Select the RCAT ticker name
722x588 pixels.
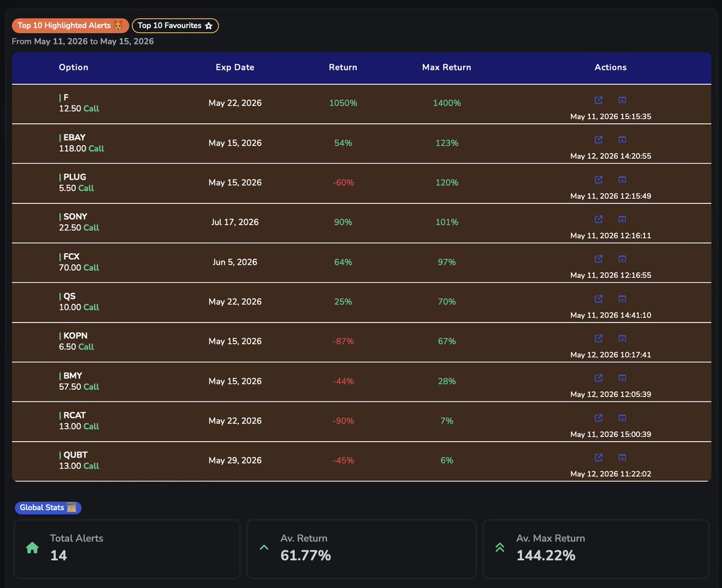[x=75, y=415]
